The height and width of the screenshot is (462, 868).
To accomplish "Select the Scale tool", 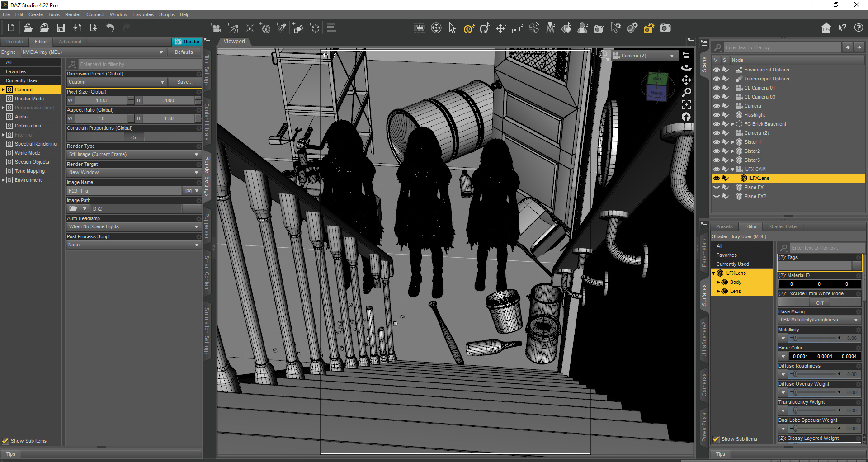I will click(518, 28).
